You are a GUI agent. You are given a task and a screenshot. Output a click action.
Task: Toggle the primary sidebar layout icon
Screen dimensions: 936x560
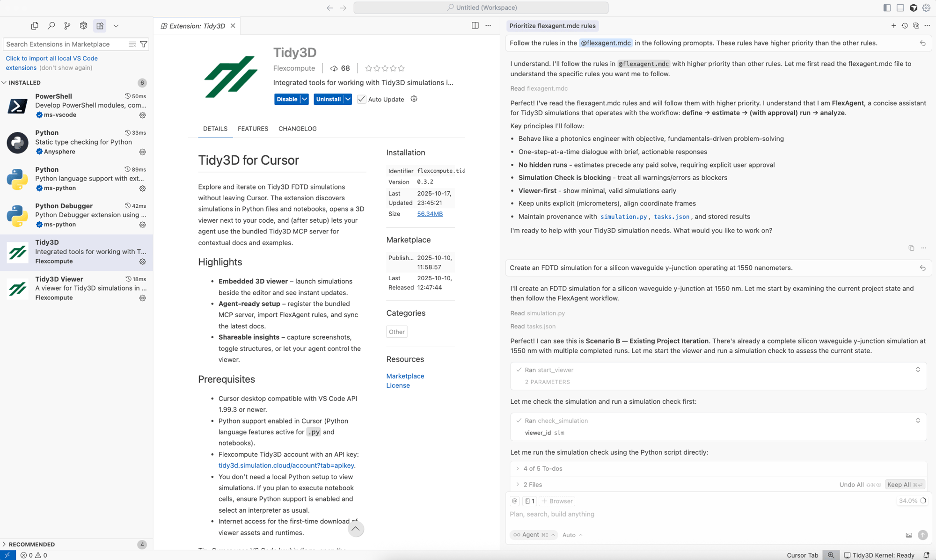click(887, 7)
